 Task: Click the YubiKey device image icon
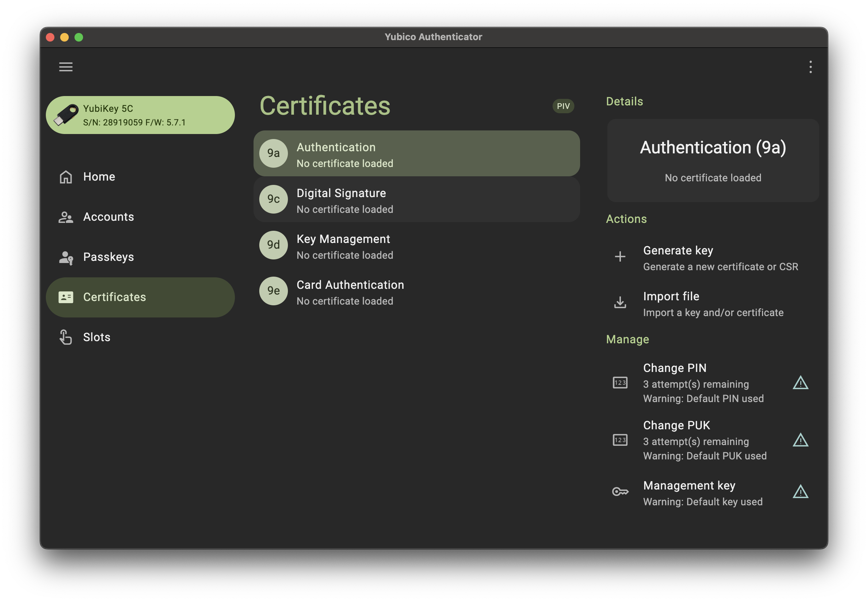[66, 115]
